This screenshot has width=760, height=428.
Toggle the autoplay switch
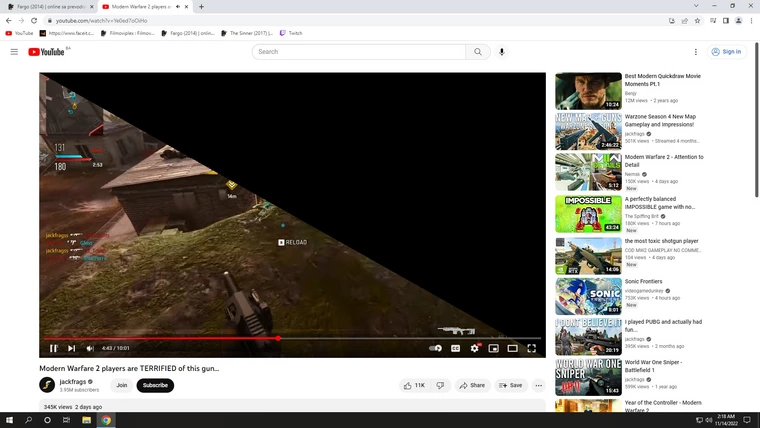pyautogui.click(x=435, y=348)
